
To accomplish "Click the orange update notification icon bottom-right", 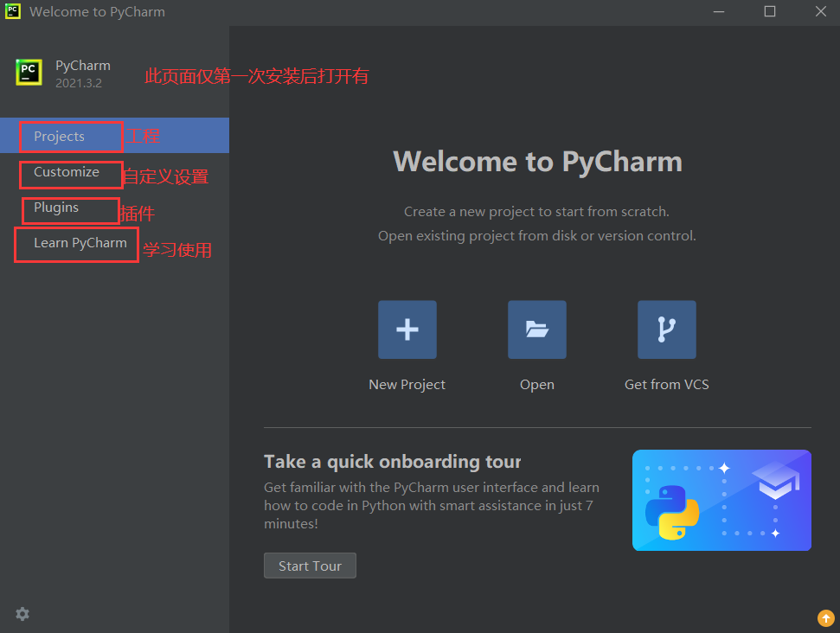I will [x=825, y=617].
